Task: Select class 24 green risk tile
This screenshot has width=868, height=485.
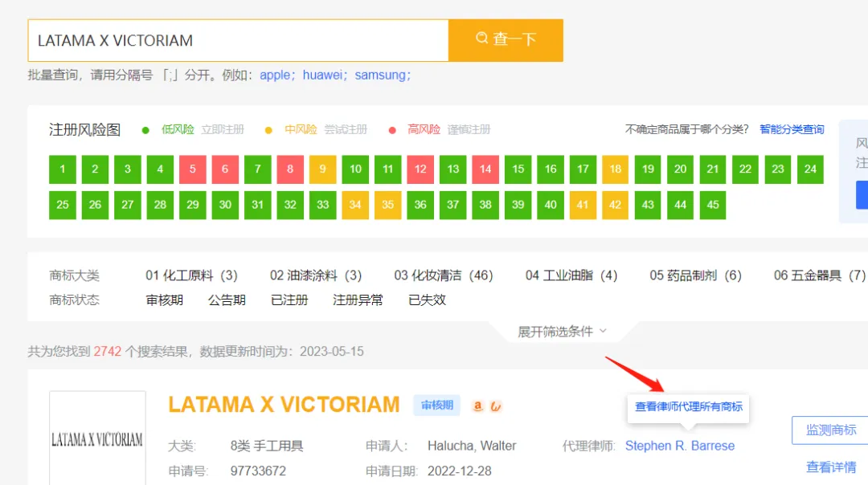Action: tap(810, 169)
